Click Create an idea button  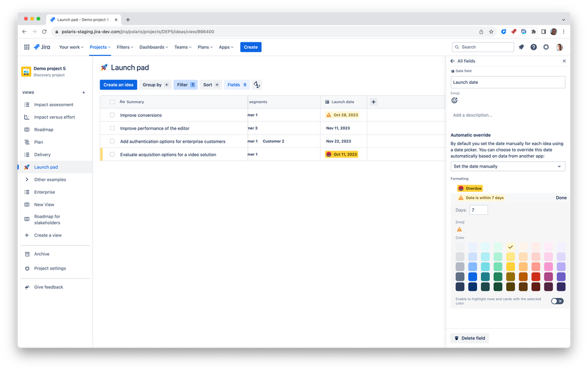coord(118,85)
